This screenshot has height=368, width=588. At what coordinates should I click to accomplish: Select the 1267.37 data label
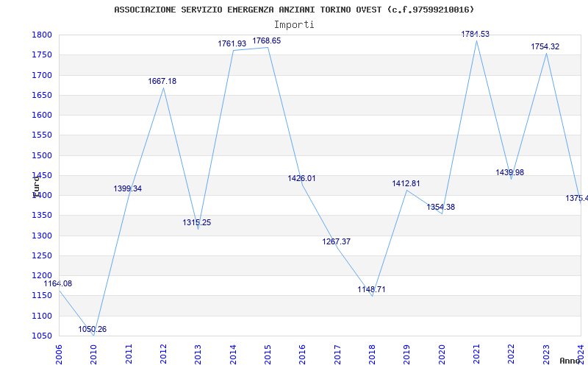point(337,241)
